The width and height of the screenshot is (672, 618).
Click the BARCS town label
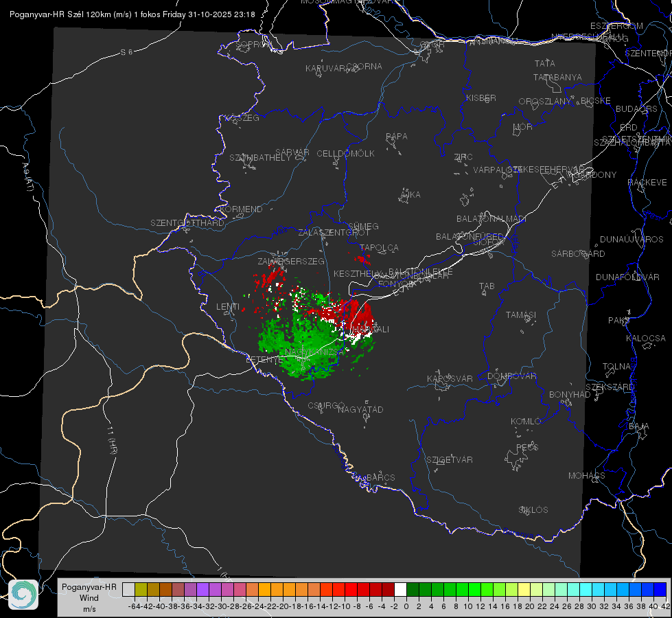point(381,477)
